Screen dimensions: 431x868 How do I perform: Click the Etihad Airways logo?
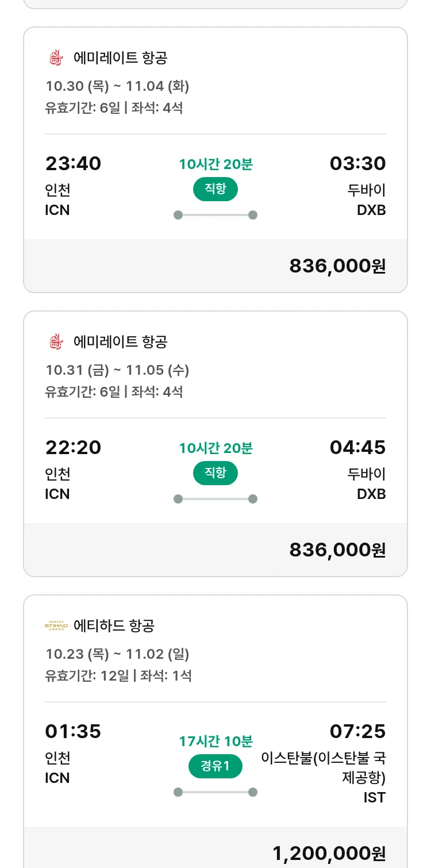coord(56,625)
